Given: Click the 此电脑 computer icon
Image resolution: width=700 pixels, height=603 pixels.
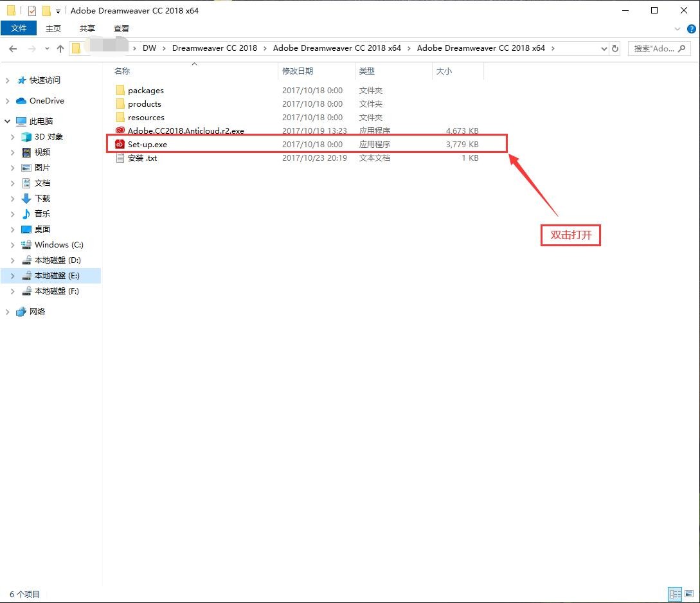Looking at the screenshot, I should (x=21, y=121).
